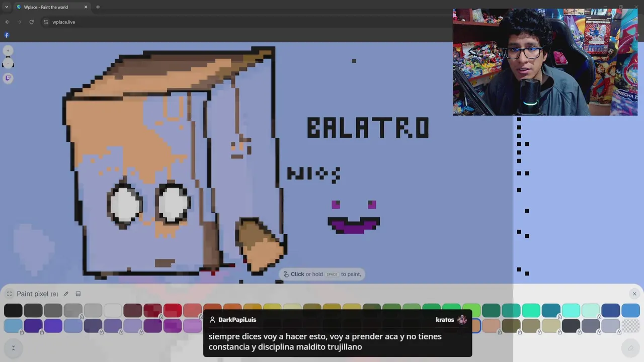
Task: Select the magenta purple swatch
Action: [x=173, y=326]
